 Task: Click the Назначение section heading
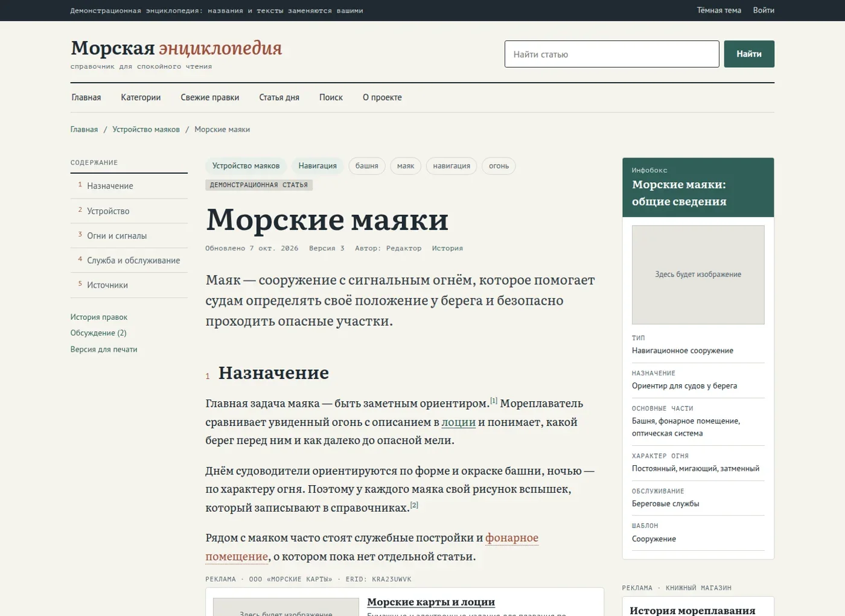pyautogui.click(x=273, y=373)
